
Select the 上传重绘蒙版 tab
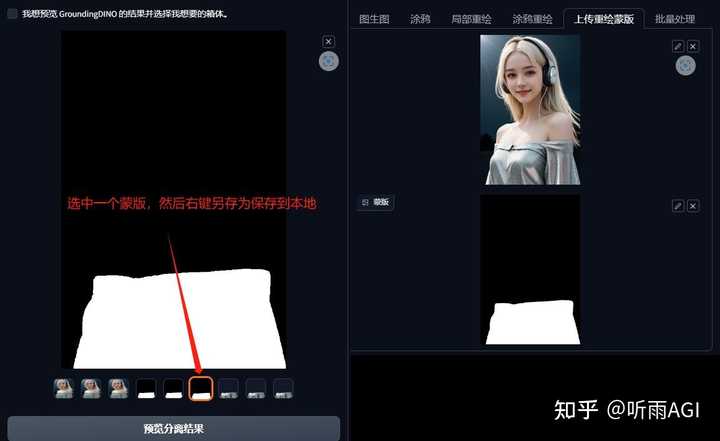point(604,19)
